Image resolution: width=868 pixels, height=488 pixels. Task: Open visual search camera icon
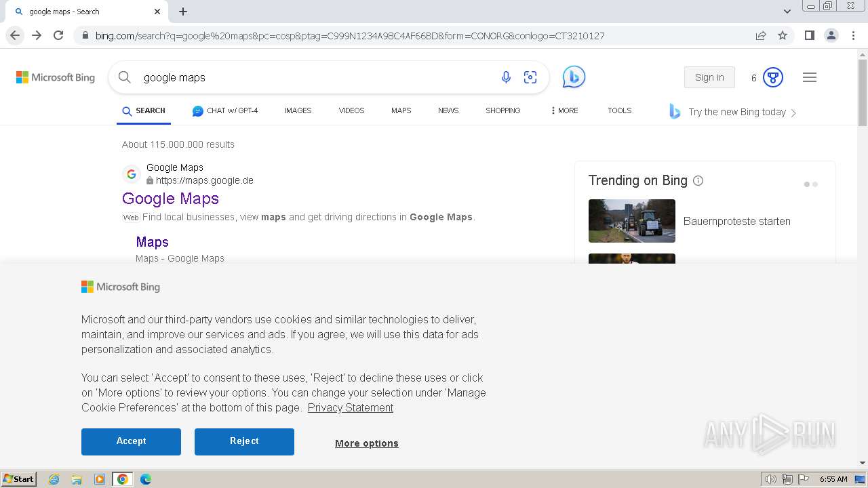[x=530, y=77]
